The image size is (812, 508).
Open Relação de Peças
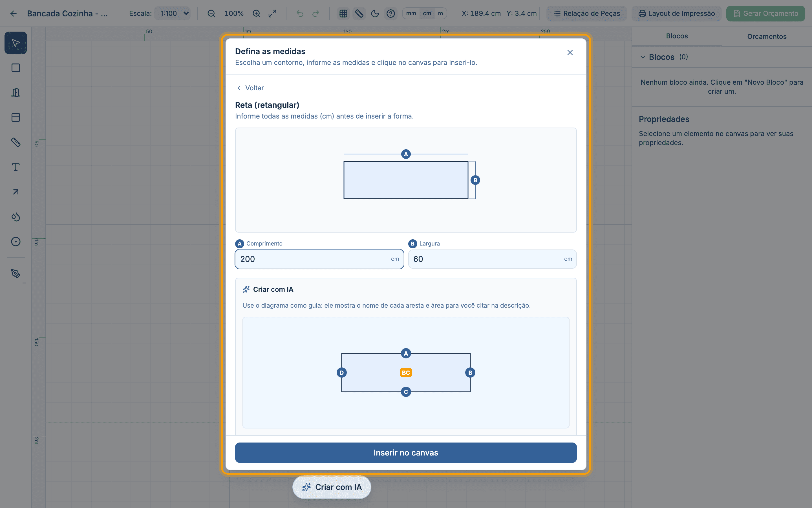(x=586, y=14)
